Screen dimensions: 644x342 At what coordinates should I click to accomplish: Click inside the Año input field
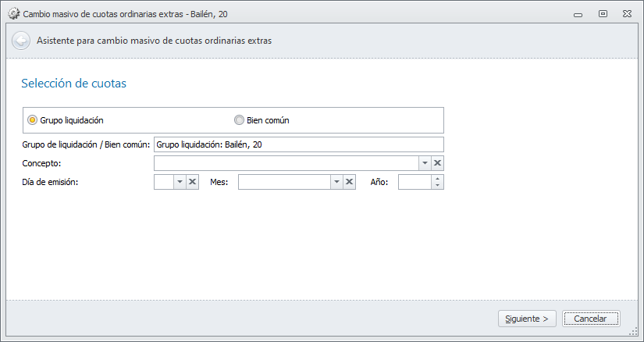point(415,182)
